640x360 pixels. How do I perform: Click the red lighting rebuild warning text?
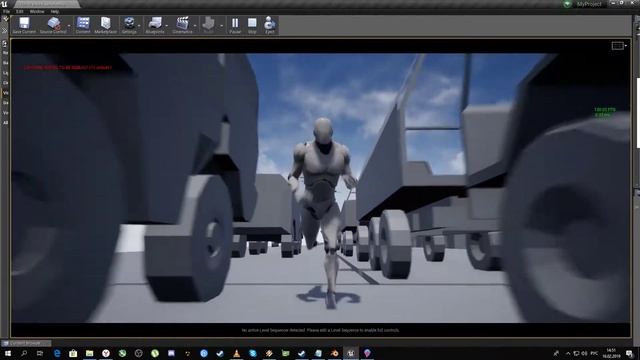click(x=67, y=67)
